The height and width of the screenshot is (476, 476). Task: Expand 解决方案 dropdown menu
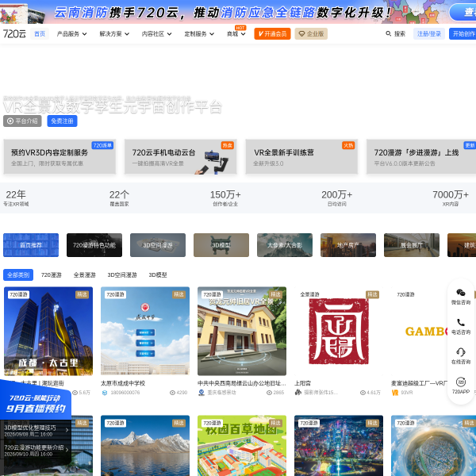(x=114, y=33)
